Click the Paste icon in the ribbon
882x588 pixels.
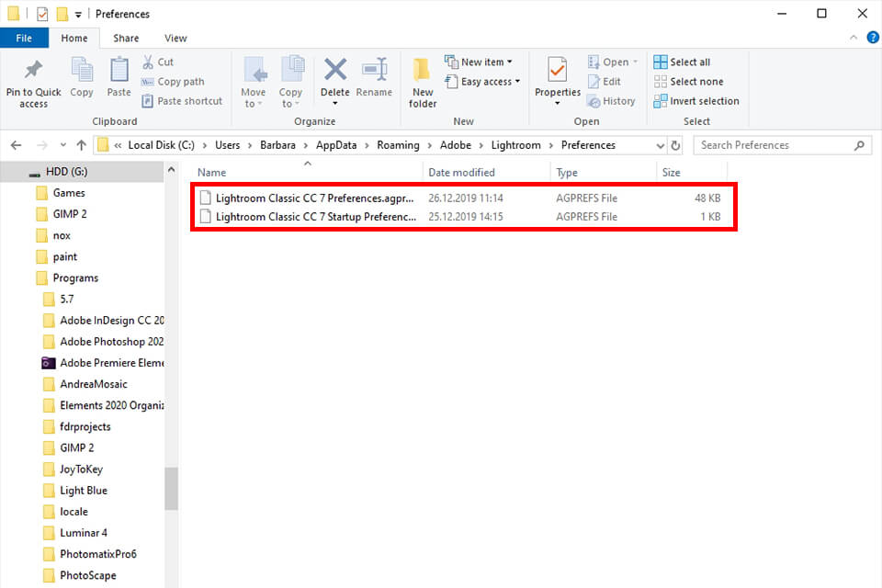click(119, 71)
